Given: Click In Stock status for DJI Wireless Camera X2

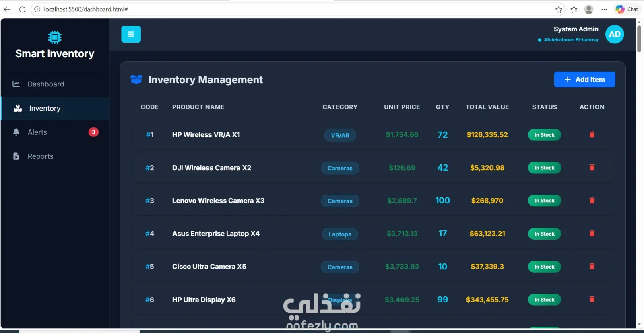Looking at the screenshot, I should 545,168.
